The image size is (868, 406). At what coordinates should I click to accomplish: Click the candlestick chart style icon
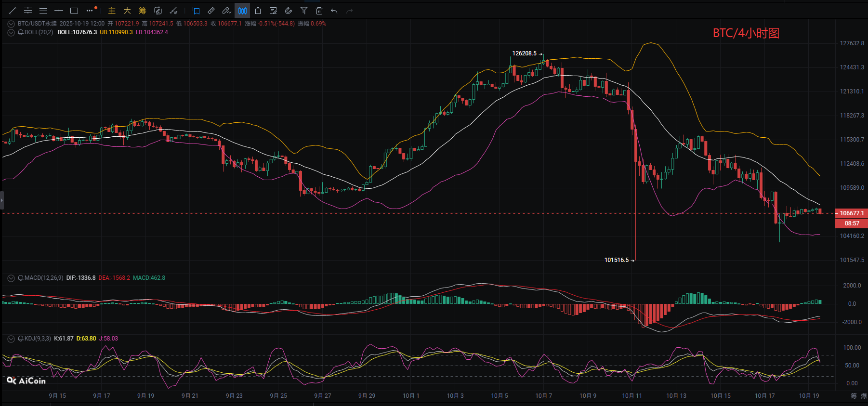click(242, 11)
